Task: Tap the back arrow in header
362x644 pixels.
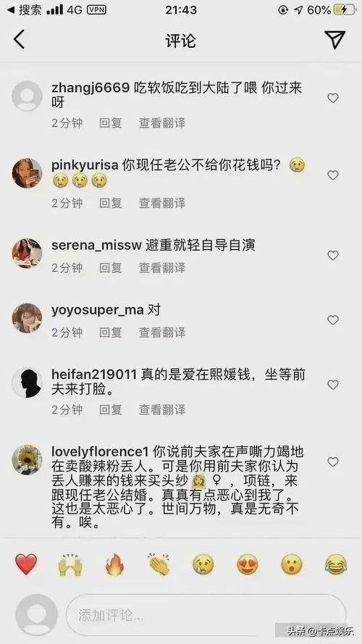Action: click(x=20, y=40)
